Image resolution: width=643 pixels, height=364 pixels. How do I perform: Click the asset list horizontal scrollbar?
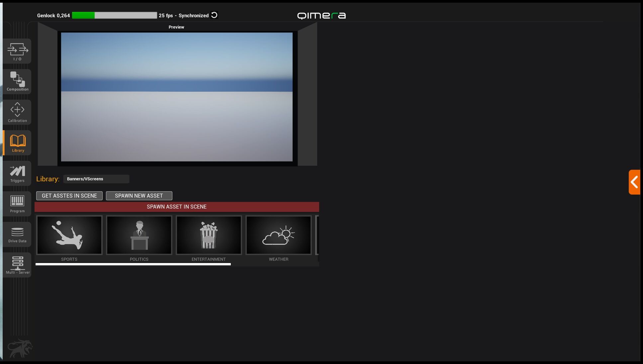click(x=133, y=264)
